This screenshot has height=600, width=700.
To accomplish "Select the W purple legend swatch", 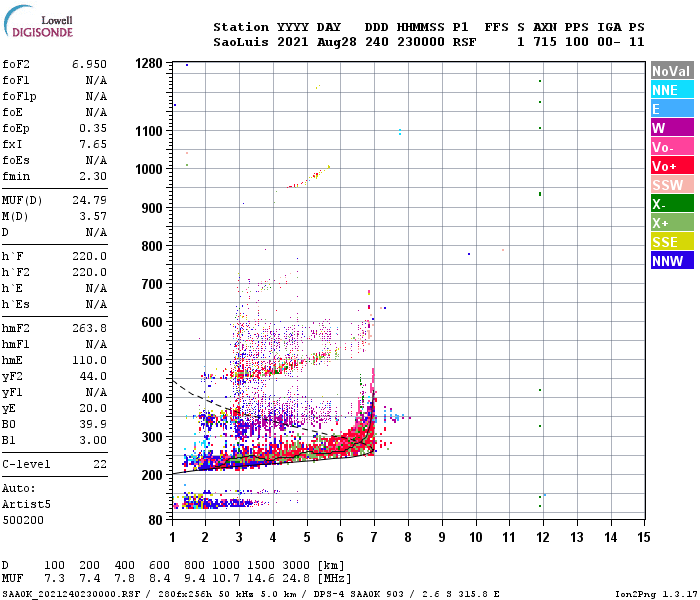I will point(672,128).
